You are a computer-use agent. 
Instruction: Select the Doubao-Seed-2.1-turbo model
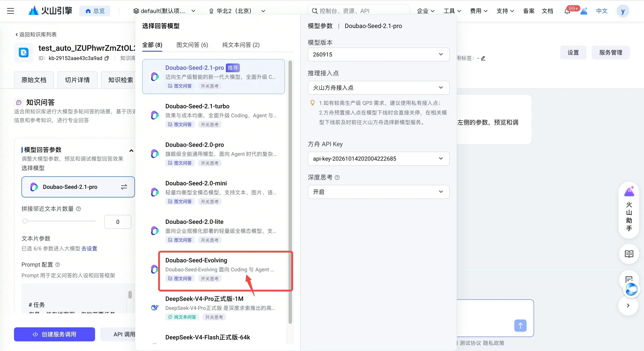214,115
